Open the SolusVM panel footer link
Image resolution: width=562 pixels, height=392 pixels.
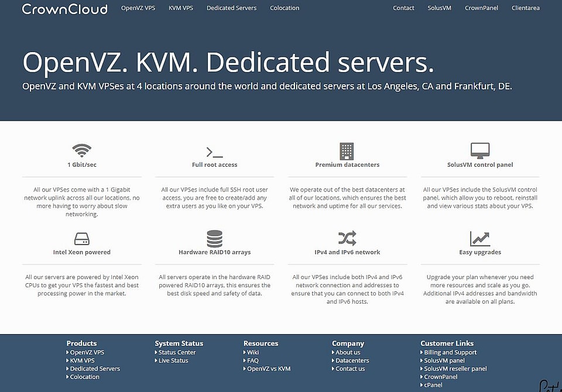(x=444, y=360)
